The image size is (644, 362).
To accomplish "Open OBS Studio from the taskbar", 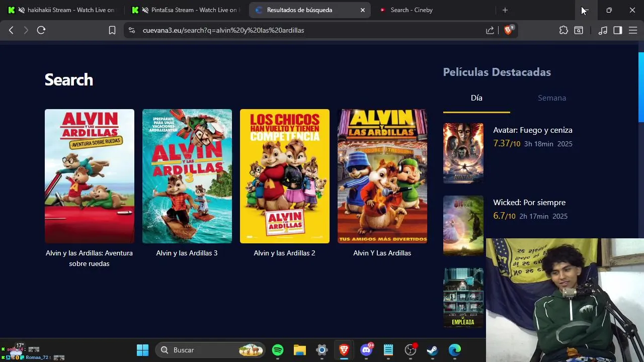I will coord(411,350).
